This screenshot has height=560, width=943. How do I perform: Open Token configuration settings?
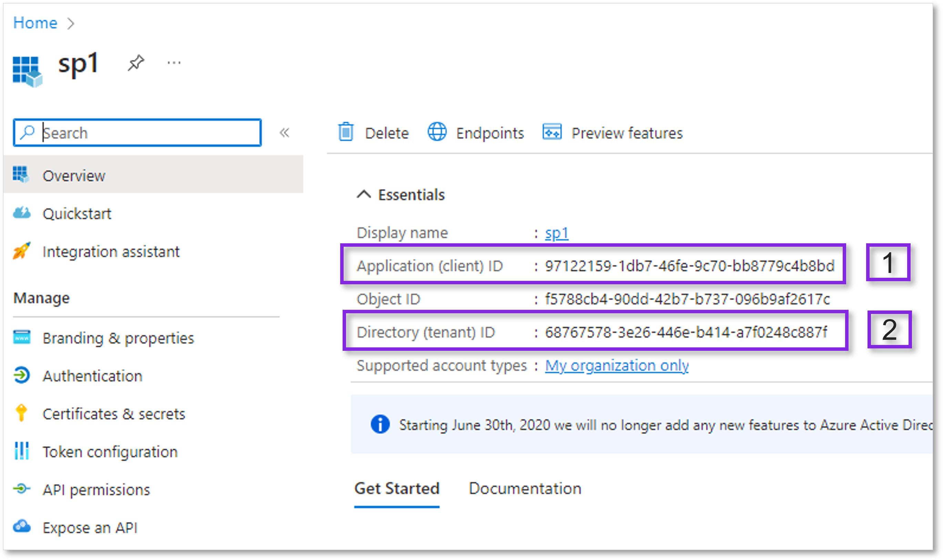click(x=110, y=451)
